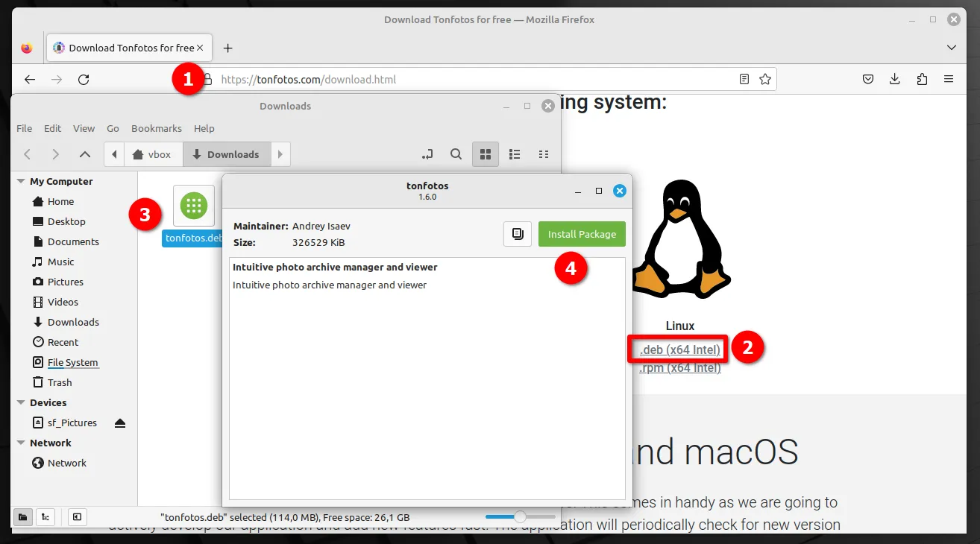Image resolution: width=980 pixels, height=544 pixels.
Task: Reload the Tonfotos download page
Action: (84, 79)
